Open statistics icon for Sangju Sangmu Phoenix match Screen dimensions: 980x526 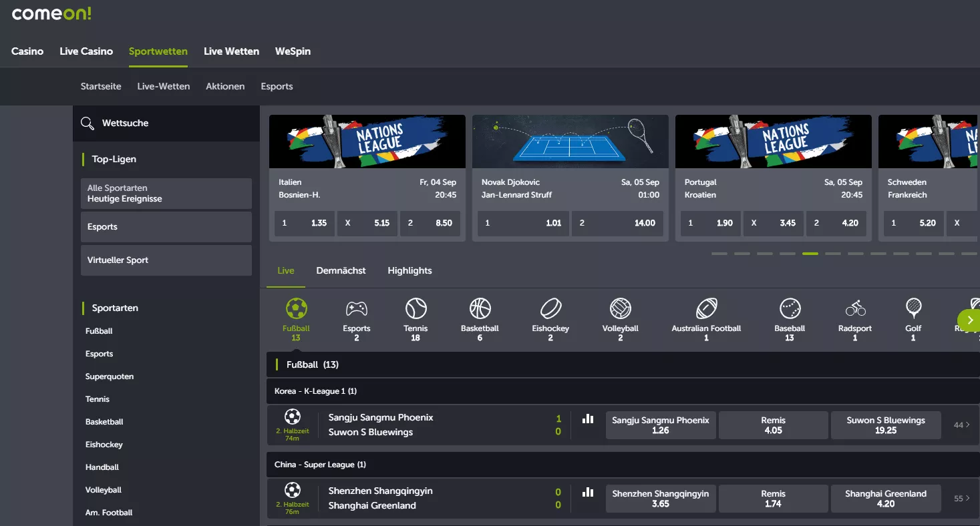(588, 419)
